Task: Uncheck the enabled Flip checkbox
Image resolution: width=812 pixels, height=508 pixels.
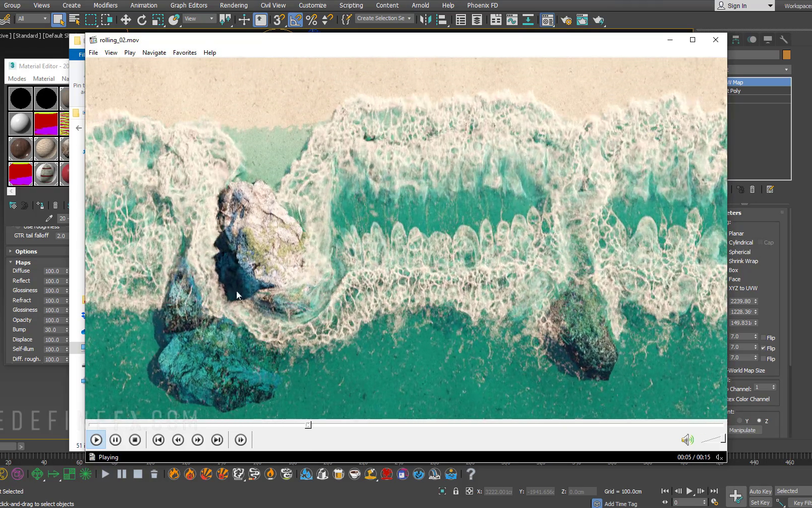Action: pyautogui.click(x=763, y=348)
